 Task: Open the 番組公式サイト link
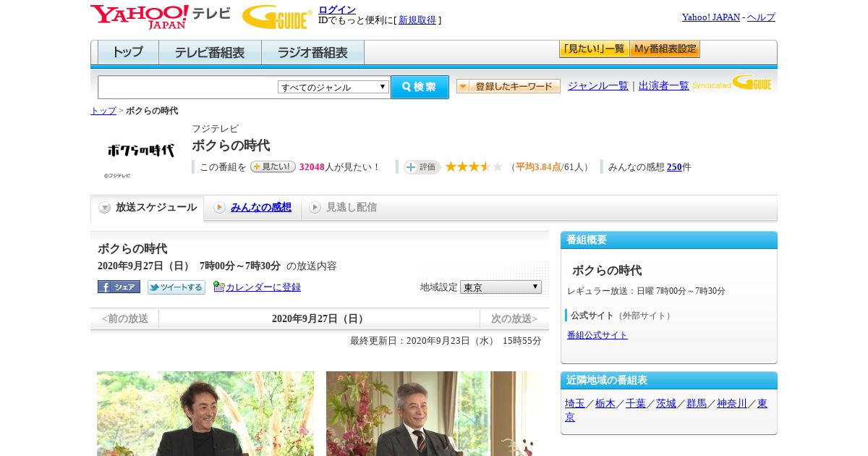pyautogui.click(x=597, y=335)
